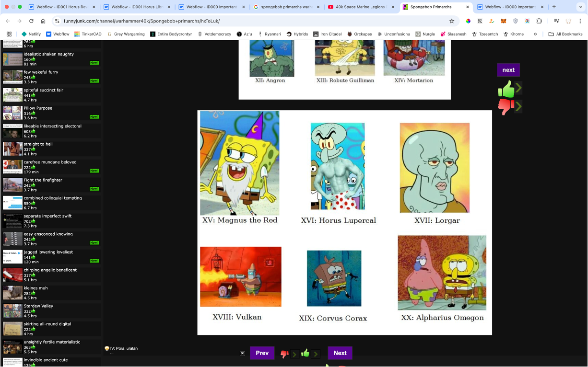Viewport: 588px width, 367px height.
Task: Expand chevron after bottom thumbs up
Action: [x=316, y=355]
